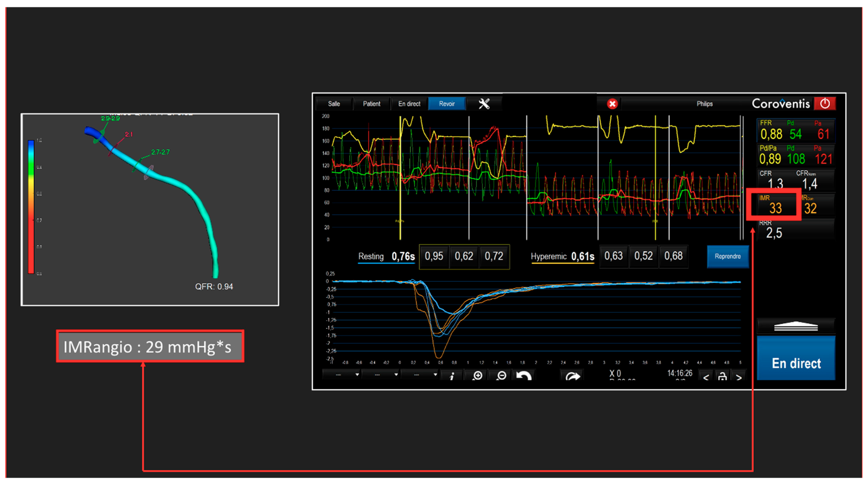
Task: Click the red power button
Action: 825,103
